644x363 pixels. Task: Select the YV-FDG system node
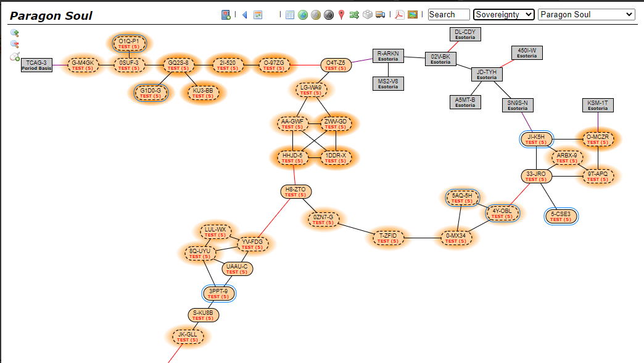(x=252, y=244)
